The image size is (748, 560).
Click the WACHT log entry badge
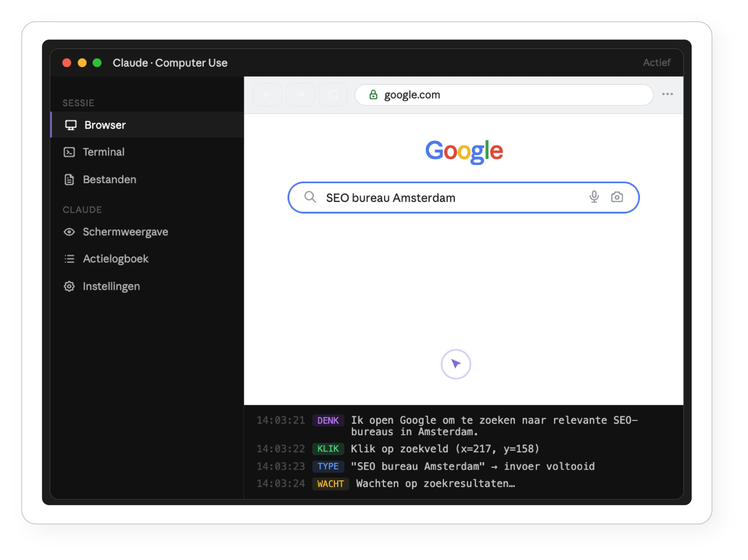(x=330, y=484)
